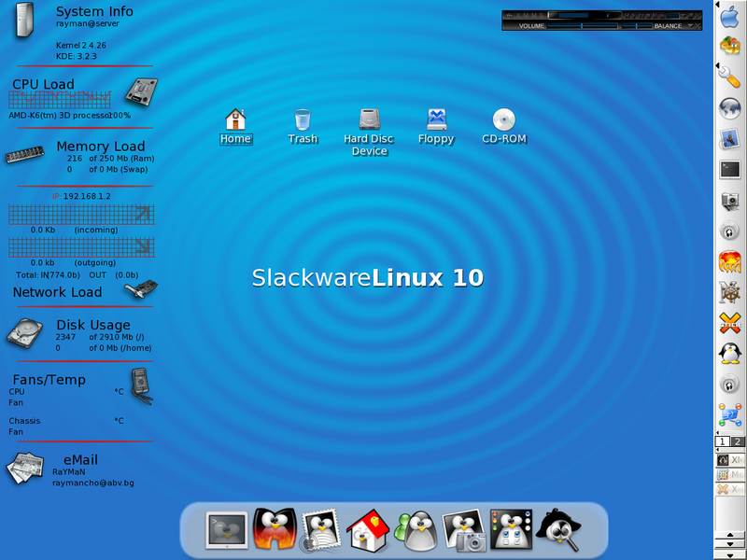Click the Apple logo in side panel
747x560 pixels.
tap(730, 17)
